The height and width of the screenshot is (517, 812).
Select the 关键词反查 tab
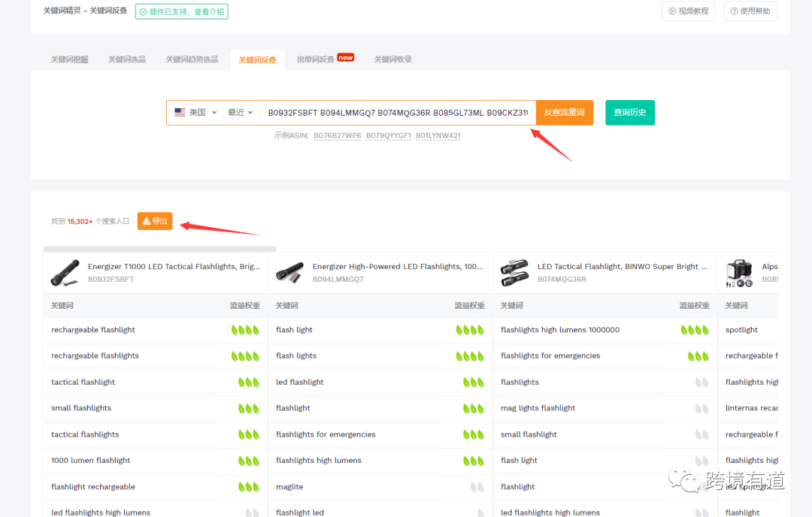tap(257, 60)
